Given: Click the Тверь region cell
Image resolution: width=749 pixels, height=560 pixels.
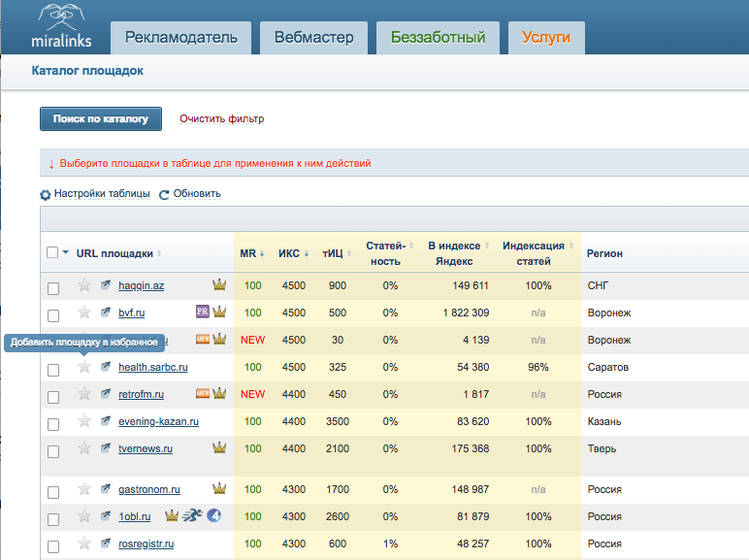Looking at the screenshot, I should (x=602, y=448).
